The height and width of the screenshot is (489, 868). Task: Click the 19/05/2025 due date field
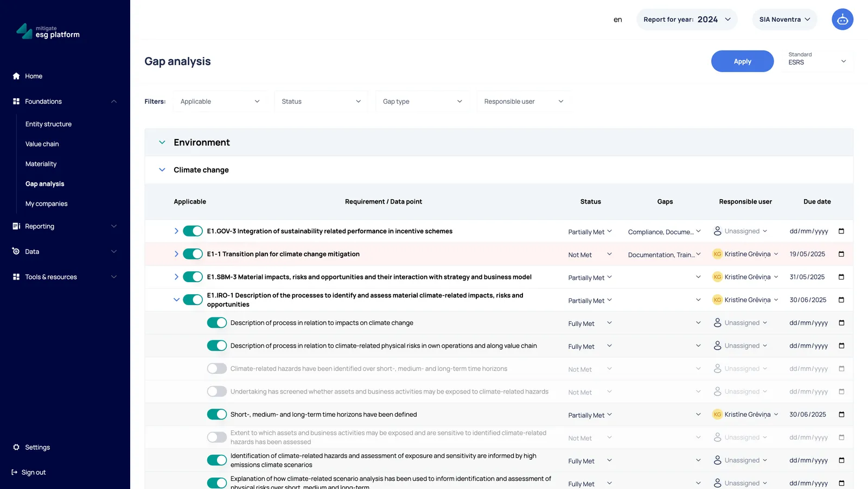(x=807, y=254)
